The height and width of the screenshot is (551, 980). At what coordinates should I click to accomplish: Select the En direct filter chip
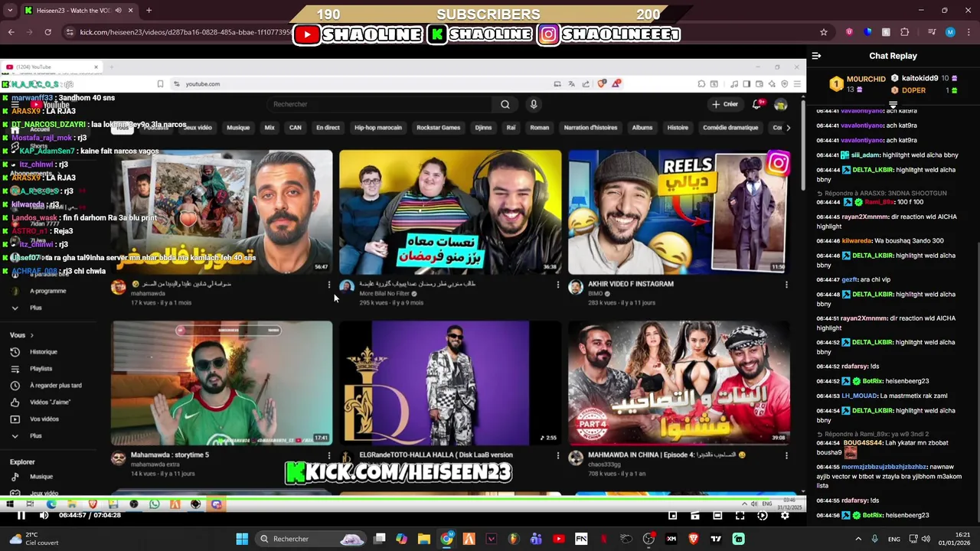pos(328,128)
